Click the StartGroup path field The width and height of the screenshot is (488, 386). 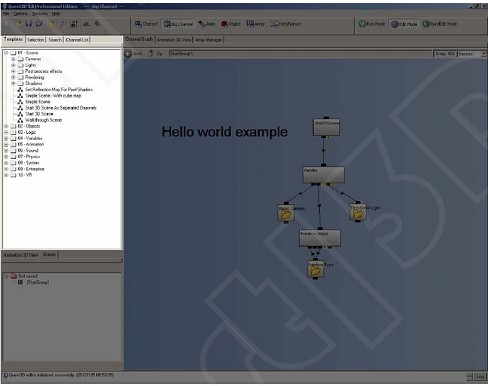click(x=300, y=54)
